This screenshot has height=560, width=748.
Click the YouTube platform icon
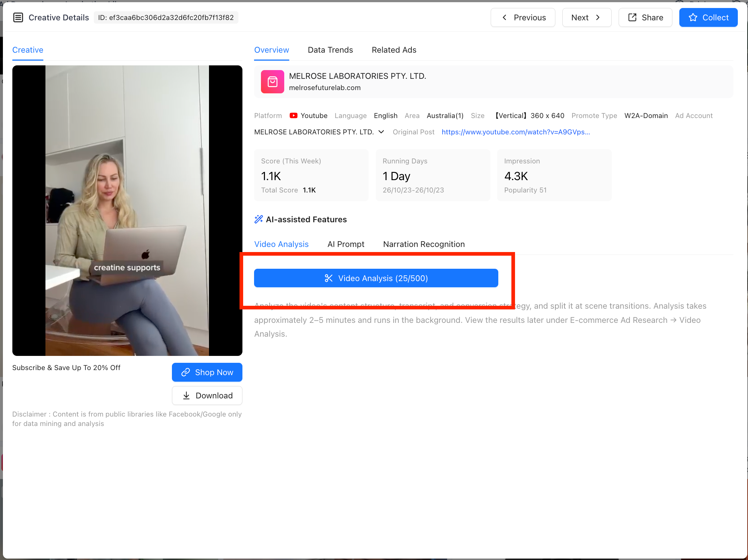[294, 115]
